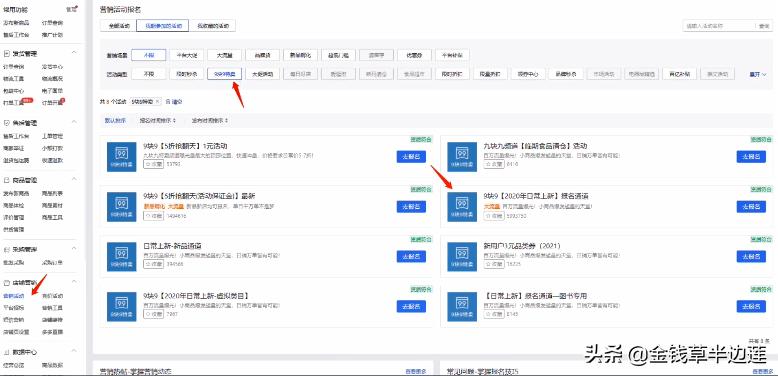Favorite the 2020年日常上新 报名通道 with star
The width and height of the screenshot is (778, 376).
coord(494,216)
